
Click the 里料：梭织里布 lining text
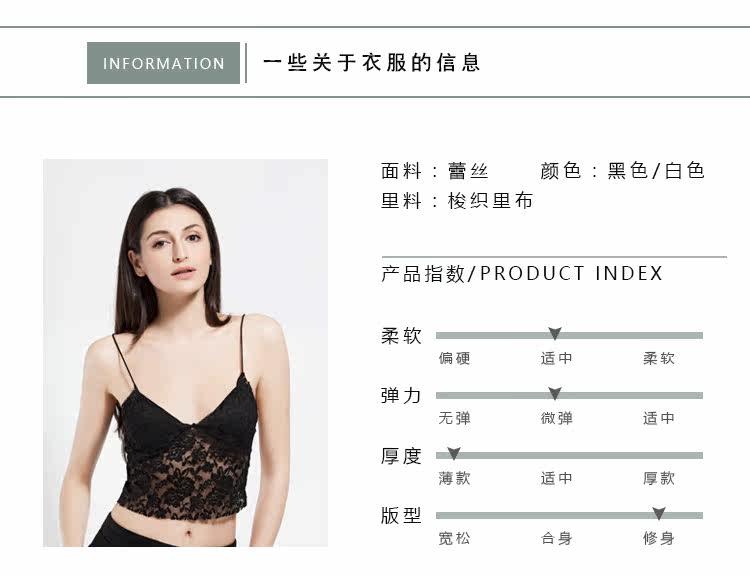[x=457, y=200]
